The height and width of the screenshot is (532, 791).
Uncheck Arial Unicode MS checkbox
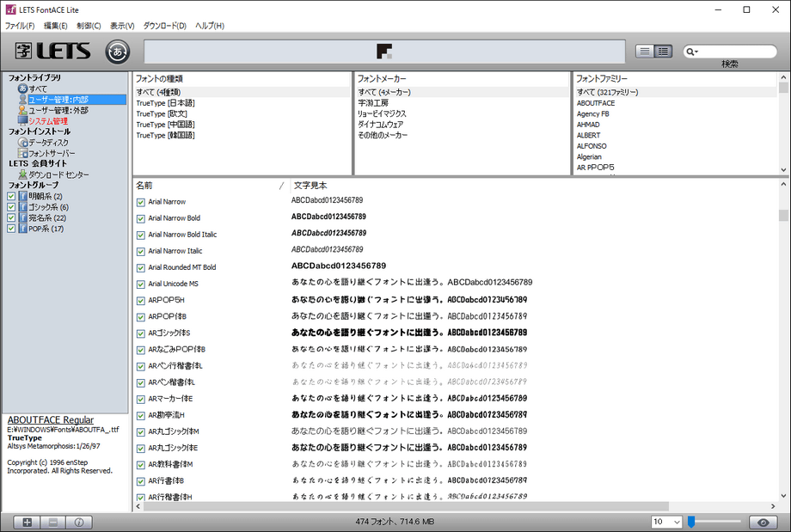(141, 284)
